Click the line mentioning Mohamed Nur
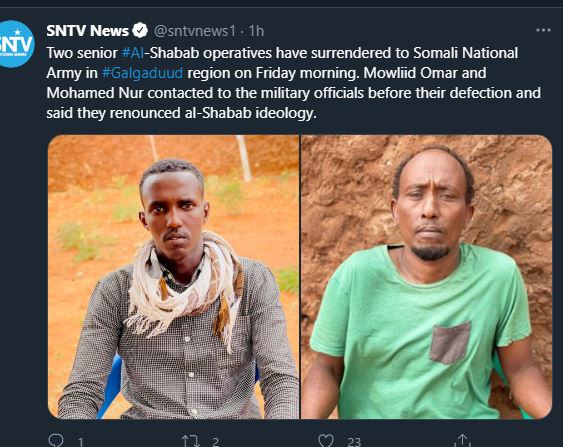The image size is (563, 447). pyautogui.click(x=294, y=93)
